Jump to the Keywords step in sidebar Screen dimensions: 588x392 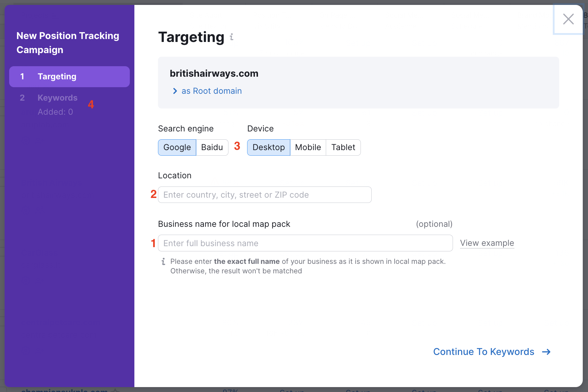click(x=57, y=98)
